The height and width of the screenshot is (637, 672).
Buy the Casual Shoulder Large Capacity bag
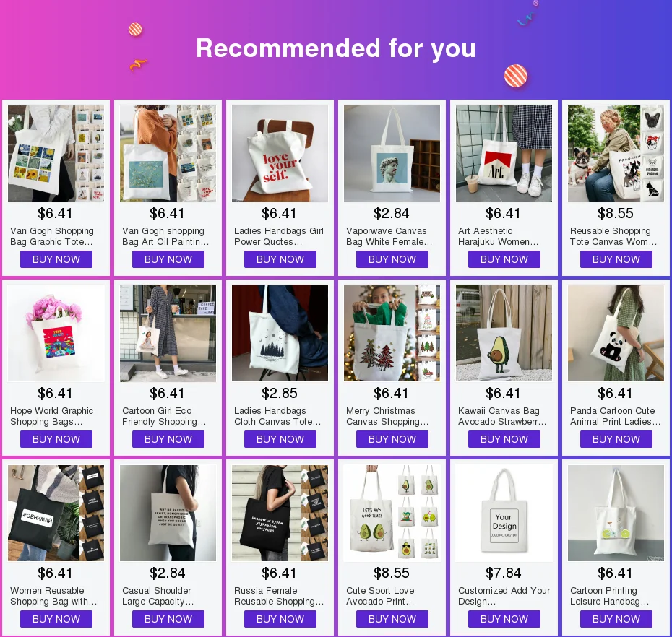tap(168, 619)
